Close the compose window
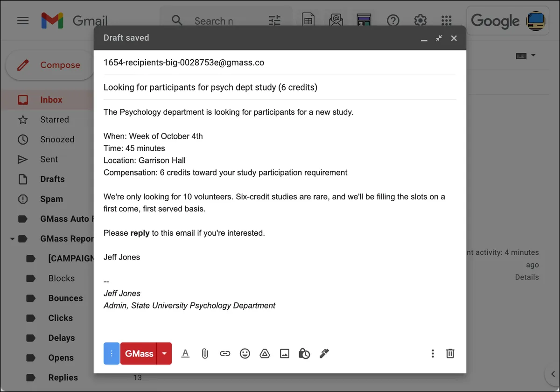This screenshot has height=392, width=560. coord(454,38)
